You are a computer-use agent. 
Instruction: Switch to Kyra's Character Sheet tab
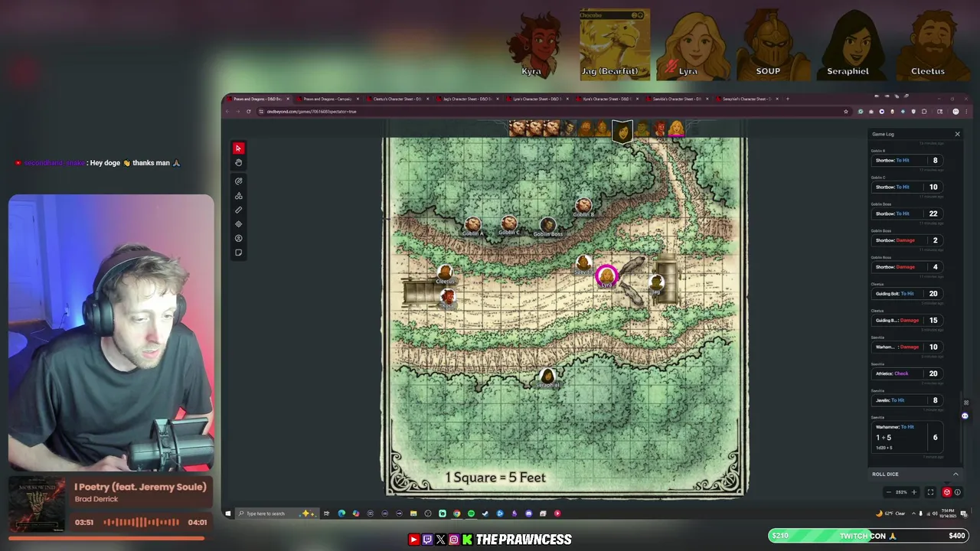(x=608, y=99)
